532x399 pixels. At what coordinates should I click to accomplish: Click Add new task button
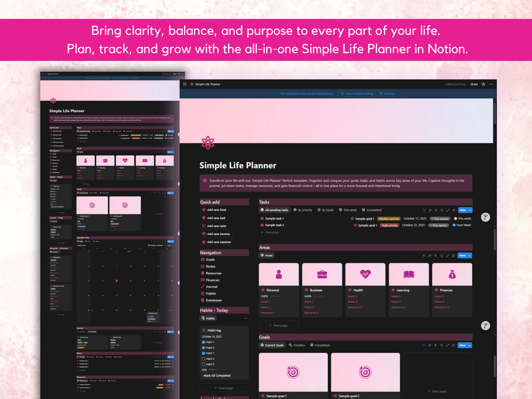[214, 218]
